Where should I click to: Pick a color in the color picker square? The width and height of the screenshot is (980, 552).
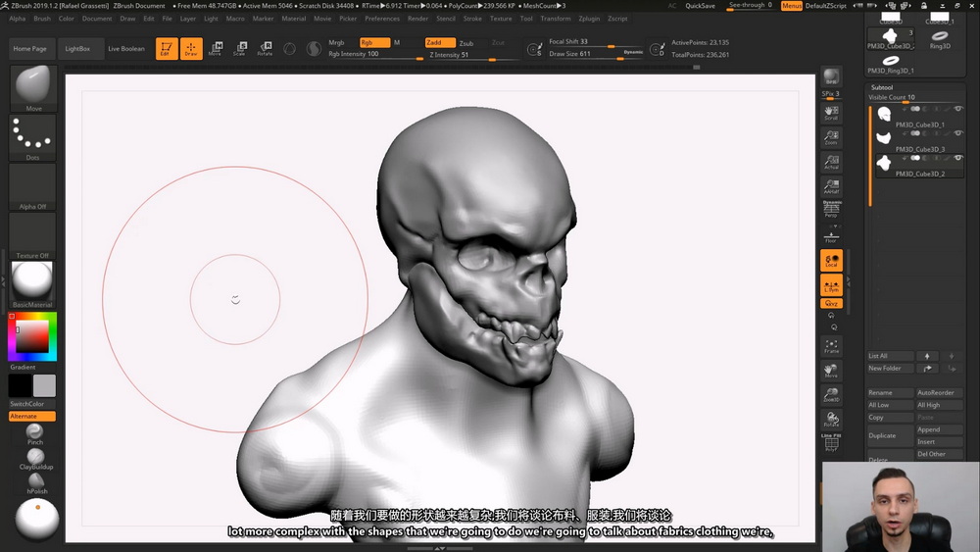click(32, 336)
